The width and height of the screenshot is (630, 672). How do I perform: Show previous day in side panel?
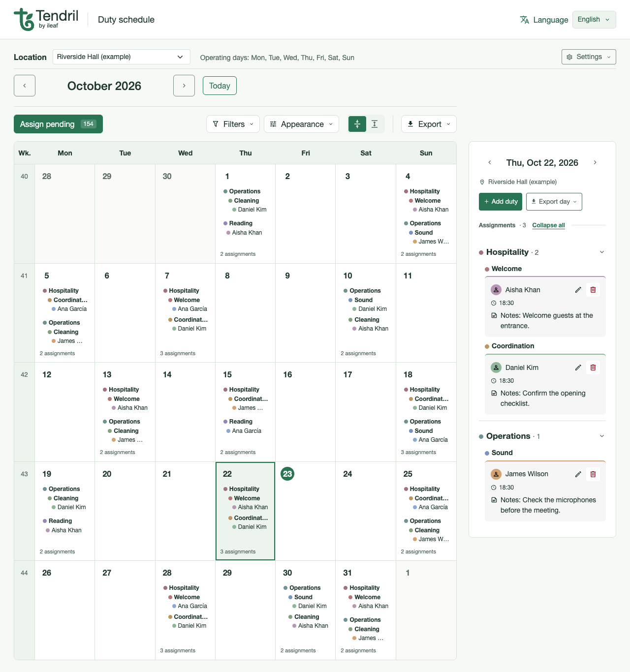[490, 162]
